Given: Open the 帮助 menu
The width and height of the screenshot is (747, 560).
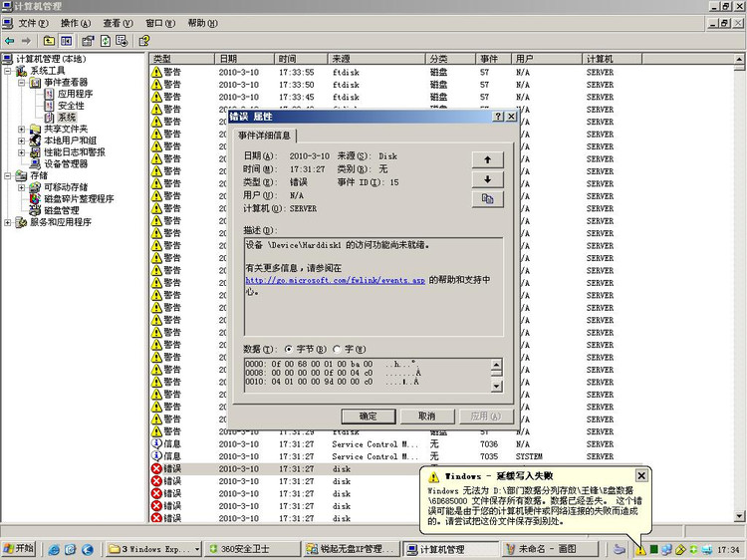Looking at the screenshot, I should coord(202,23).
